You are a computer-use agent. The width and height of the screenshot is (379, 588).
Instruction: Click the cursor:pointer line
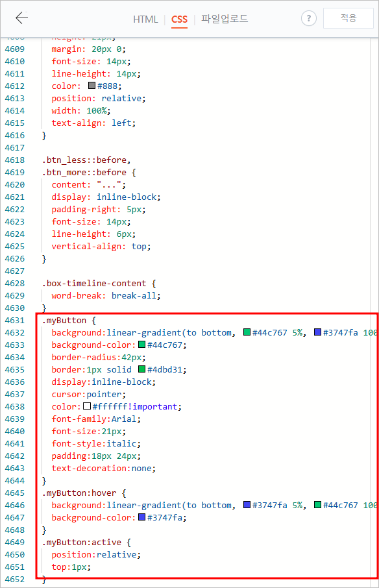[x=89, y=395]
